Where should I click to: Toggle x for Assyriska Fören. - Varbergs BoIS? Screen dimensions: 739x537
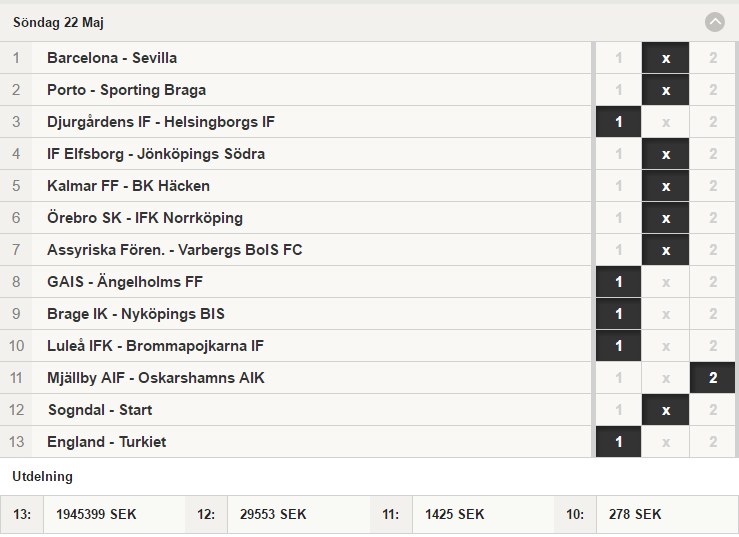point(665,250)
